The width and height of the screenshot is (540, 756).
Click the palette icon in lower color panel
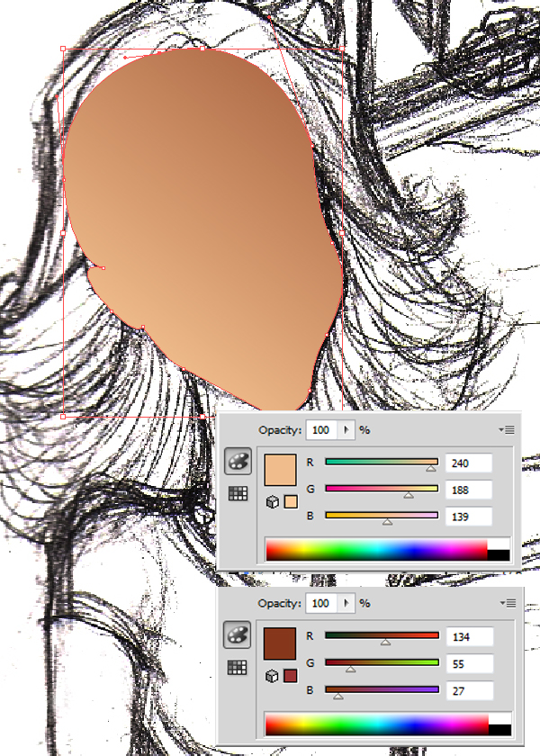tap(237, 634)
